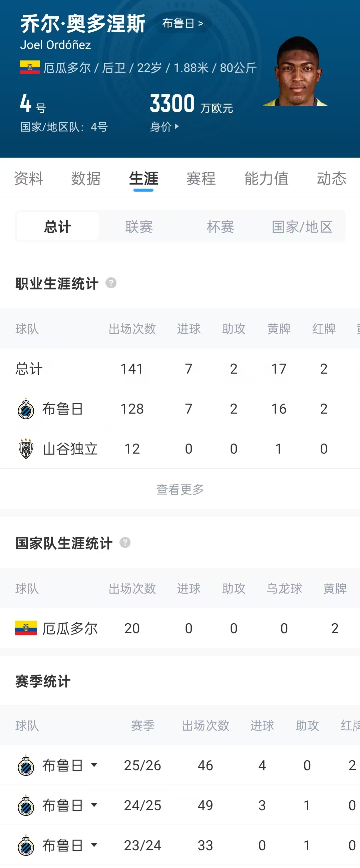Open help icon beside 职业生涯统计
Screen dimensions: 360x868
[x=111, y=283]
